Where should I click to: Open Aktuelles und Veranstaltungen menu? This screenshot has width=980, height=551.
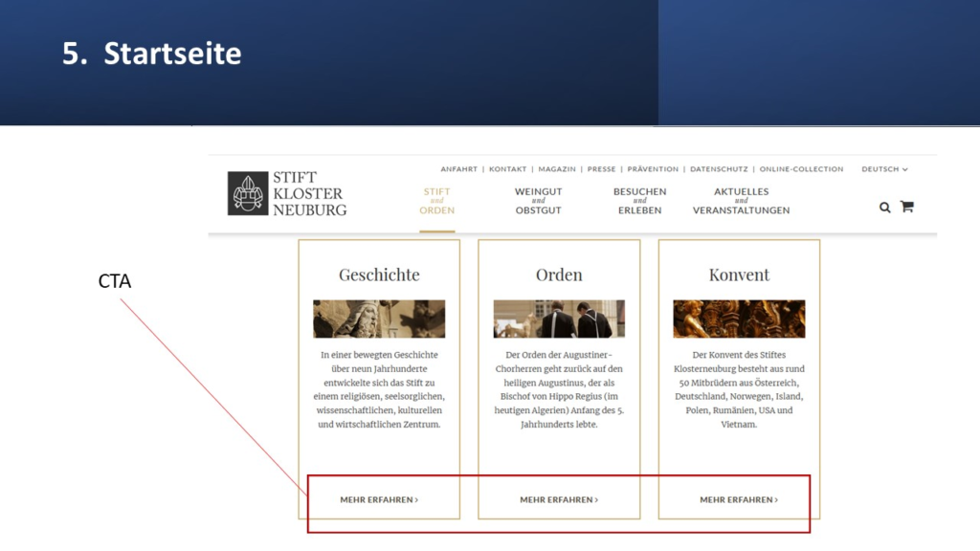click(x=741, y=201)
